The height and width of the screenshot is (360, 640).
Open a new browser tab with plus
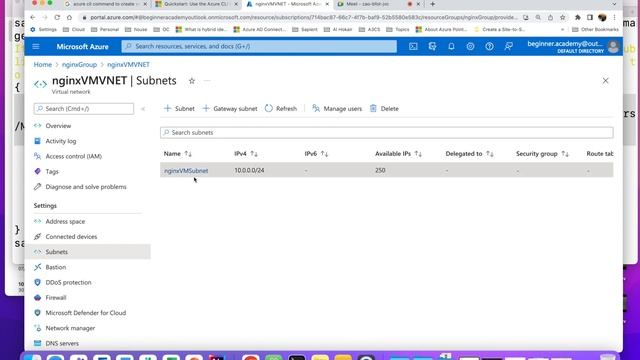[x=433, y=4]
